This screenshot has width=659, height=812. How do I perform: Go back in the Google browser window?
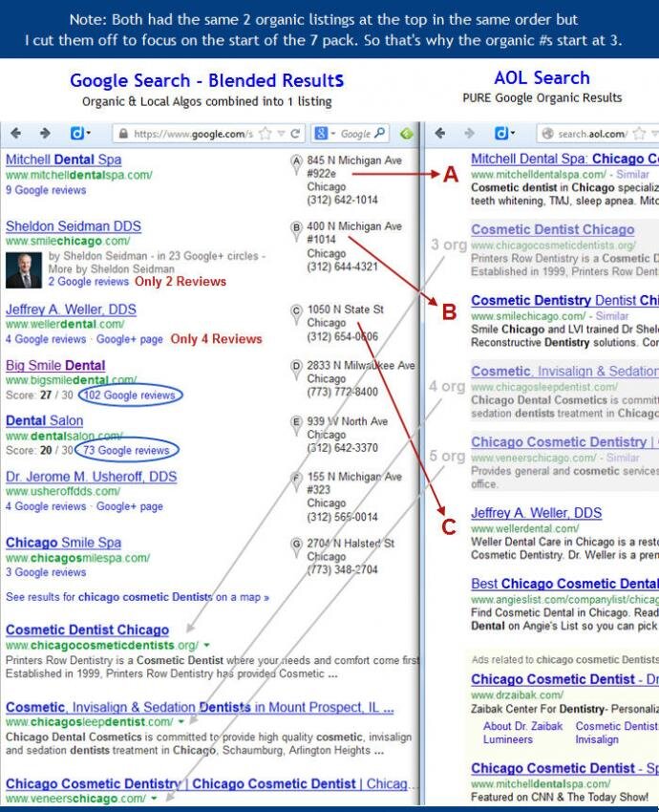click(x=16, y=134)
